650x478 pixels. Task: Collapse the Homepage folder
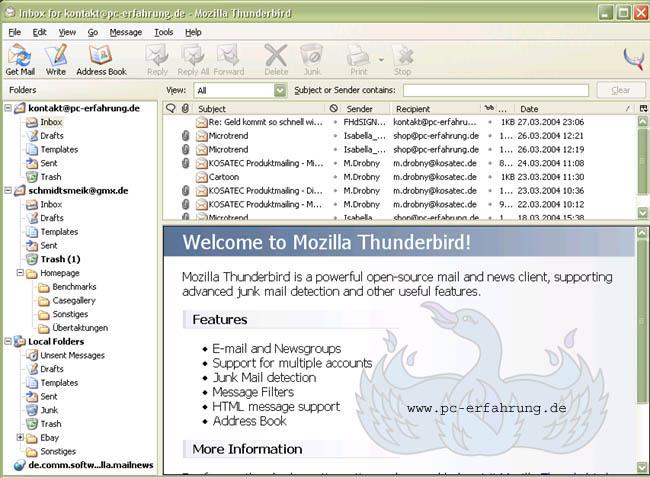tap(20, 273)
